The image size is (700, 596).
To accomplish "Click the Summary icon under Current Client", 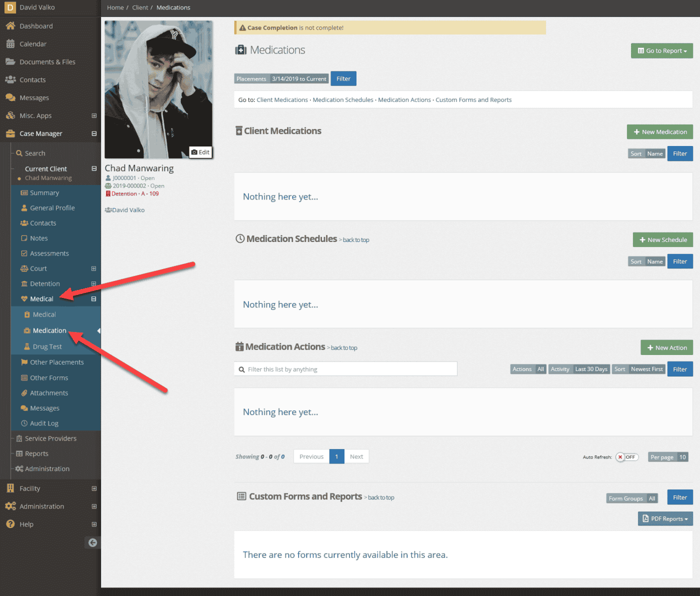I will click(x=24, y=193).
